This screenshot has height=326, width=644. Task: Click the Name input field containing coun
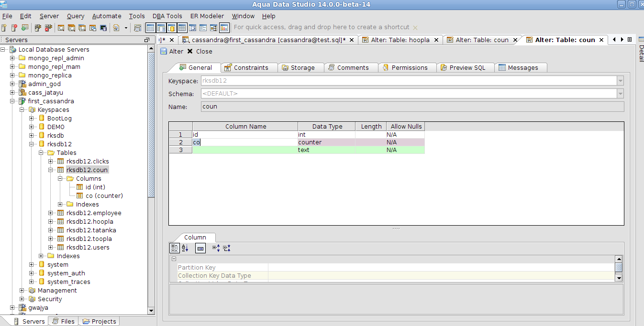click(412, 107)
